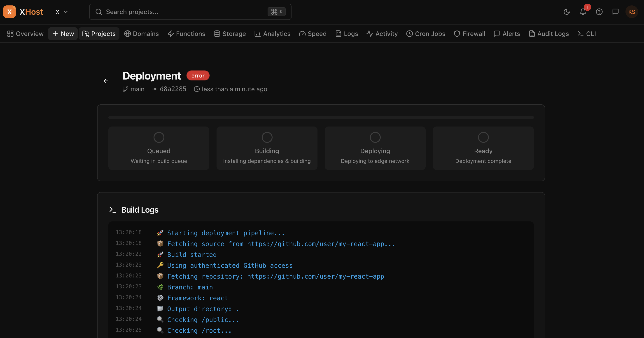The height and width of the screenshot is (338, 644).
Task: Expand the project switcher next to X
Action: click(61, 12)
